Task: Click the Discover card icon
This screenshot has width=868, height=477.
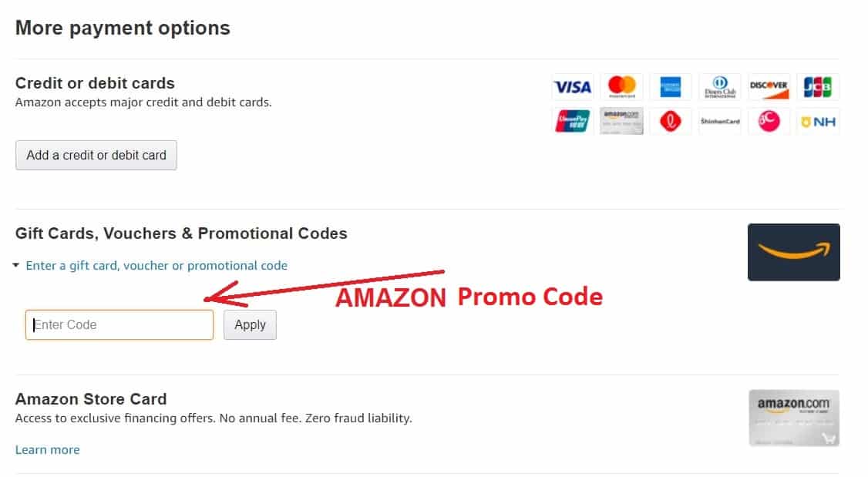Action: (769, 86)
